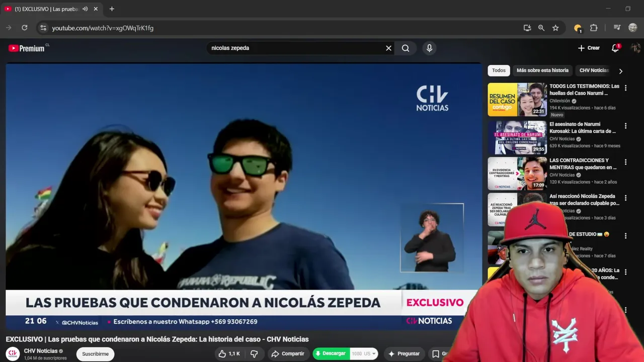This screenshot has width=644, height=362.
Task: Open the LAS CONTRADICCIONES Y MENTIRAS thumbnail
Action: (517, 173)
